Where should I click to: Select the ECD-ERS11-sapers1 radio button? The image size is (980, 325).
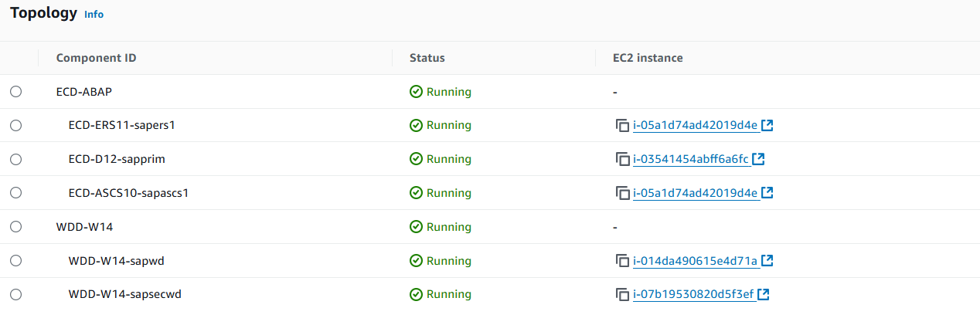[x=16, y=125]
